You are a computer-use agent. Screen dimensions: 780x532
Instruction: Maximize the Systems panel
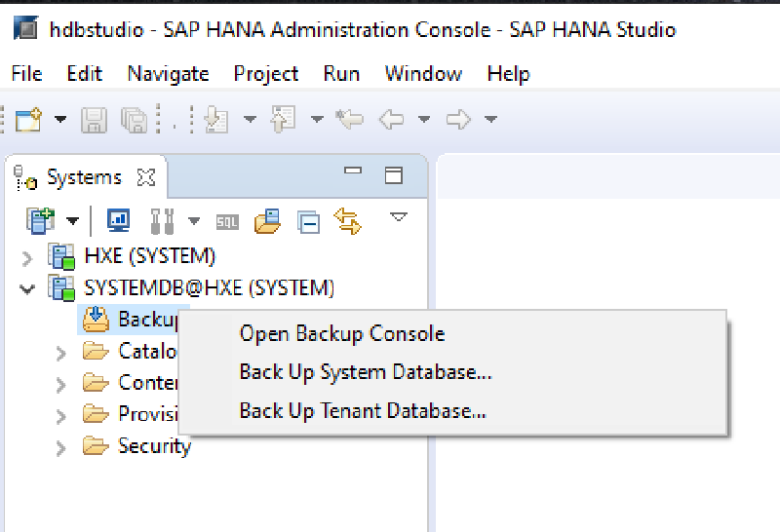pyautogui.click(x=394, y=175)
